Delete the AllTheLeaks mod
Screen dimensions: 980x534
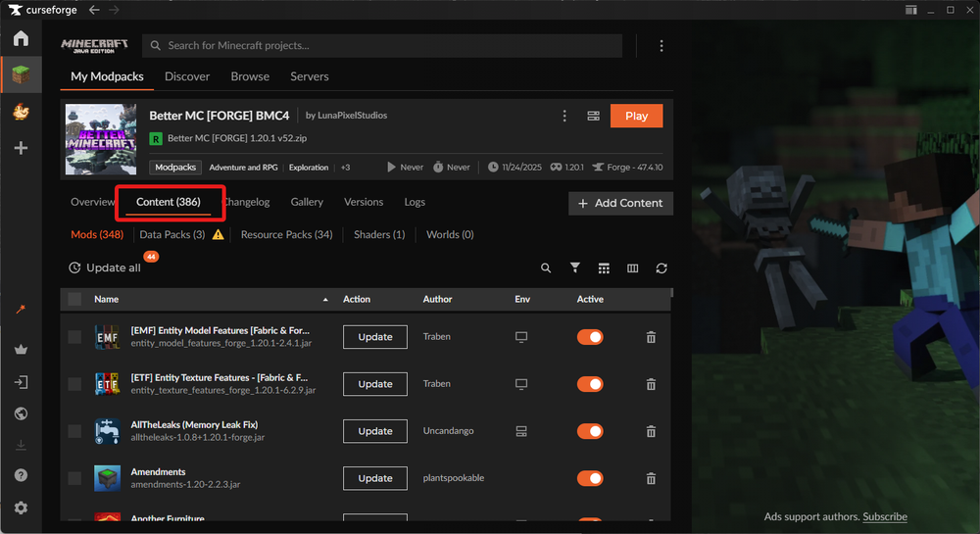pyautogui.click(x=651, y=431)
